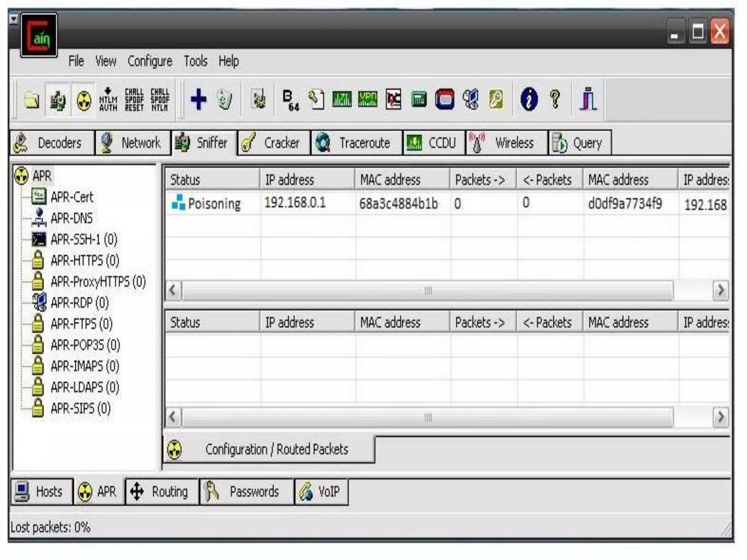
Task: Click the question mark help icon
Action: coord(555,99)
